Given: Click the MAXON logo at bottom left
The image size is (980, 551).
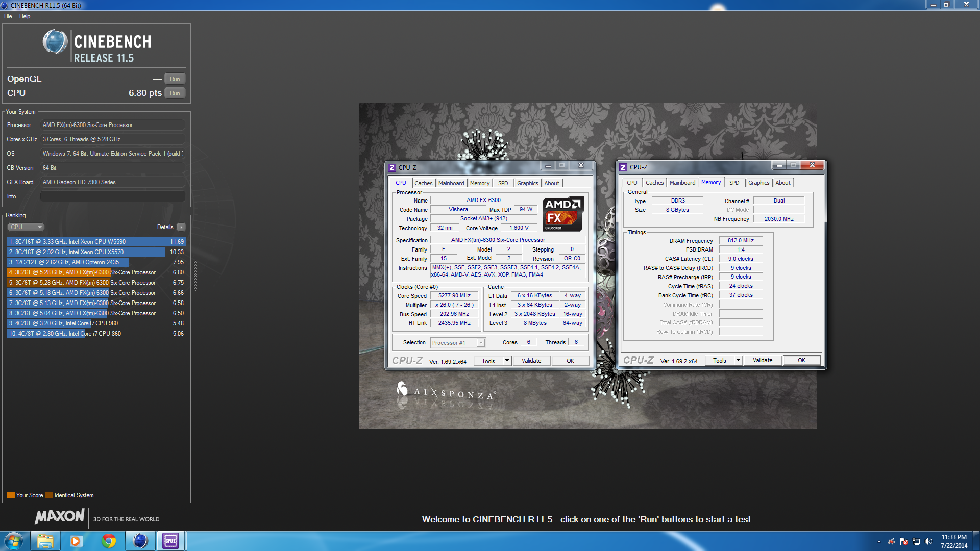Looking at the screenshot, I should 60,516.
